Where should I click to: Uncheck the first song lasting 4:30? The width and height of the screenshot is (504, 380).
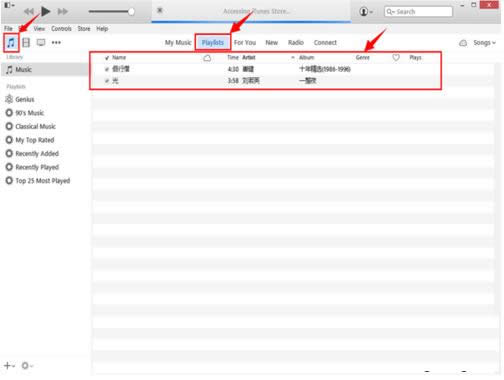point(107,69)
